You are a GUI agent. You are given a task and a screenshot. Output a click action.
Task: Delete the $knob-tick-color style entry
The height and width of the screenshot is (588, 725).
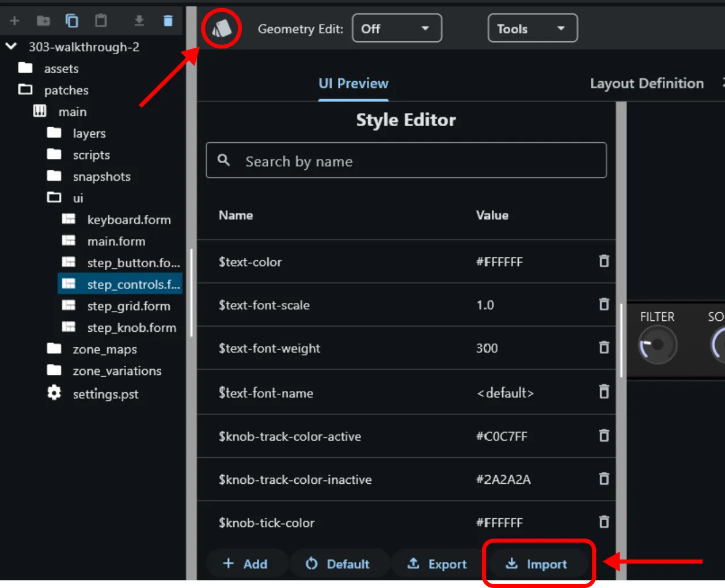[x=603, y=522]
